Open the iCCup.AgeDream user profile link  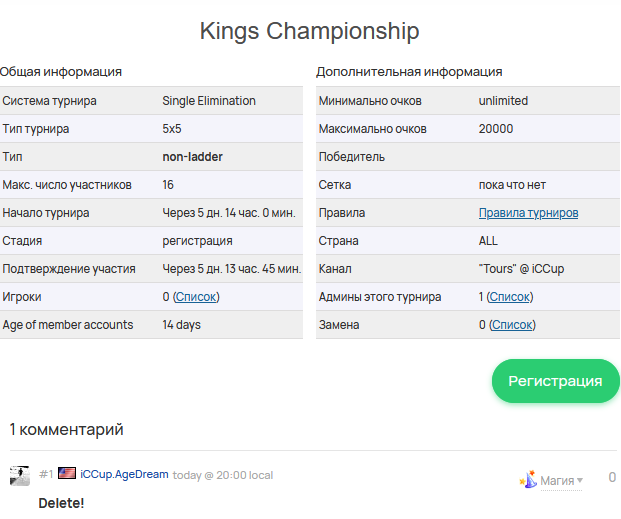click(124, 474)
